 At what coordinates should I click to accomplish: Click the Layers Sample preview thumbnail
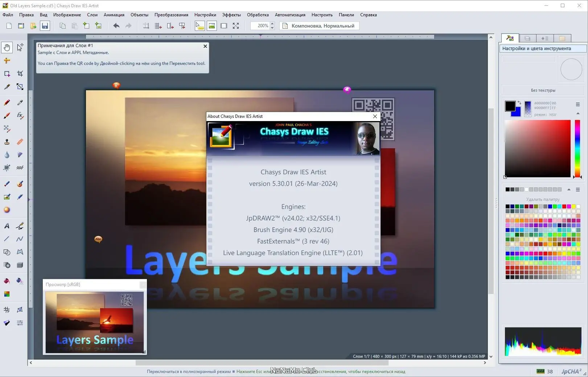pos(95,322)
